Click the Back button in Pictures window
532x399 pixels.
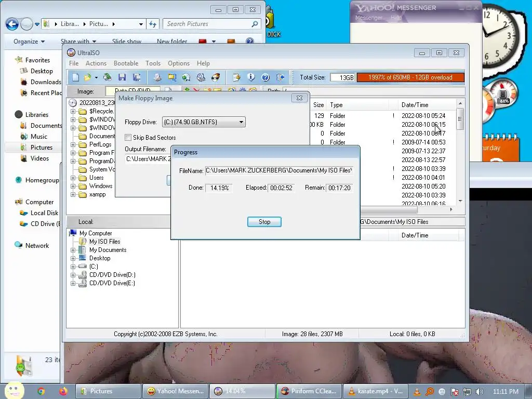[12, 24]
